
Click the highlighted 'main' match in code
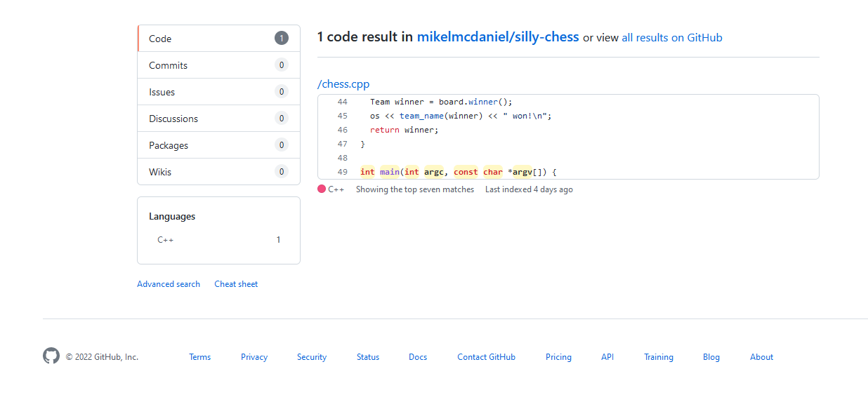(x=389, y=172)
